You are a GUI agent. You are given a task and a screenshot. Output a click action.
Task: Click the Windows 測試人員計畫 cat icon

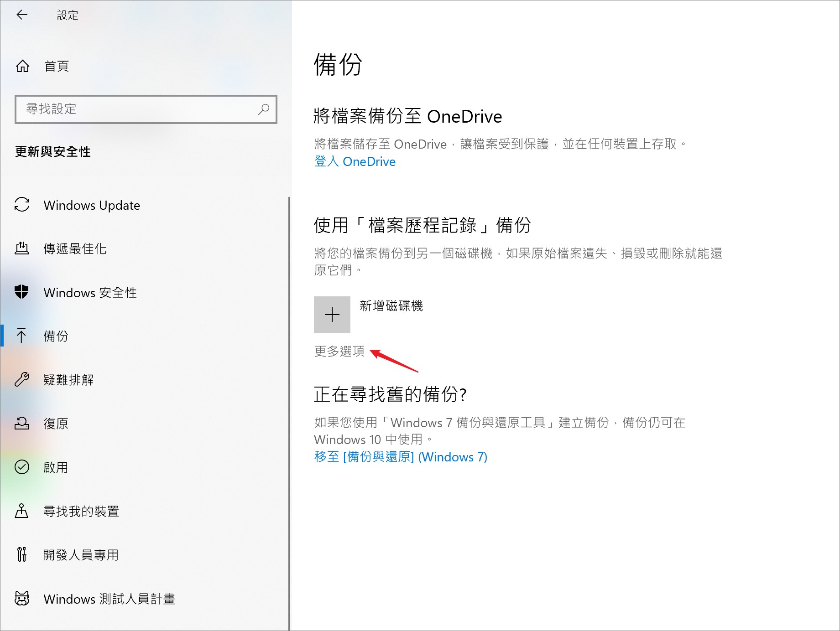point(22,598)
